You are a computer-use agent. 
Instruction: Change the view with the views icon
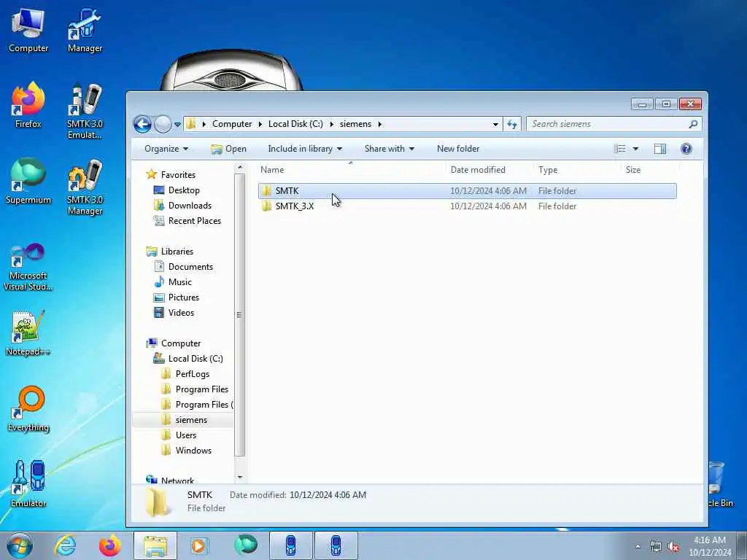click(x=620, y=149)
